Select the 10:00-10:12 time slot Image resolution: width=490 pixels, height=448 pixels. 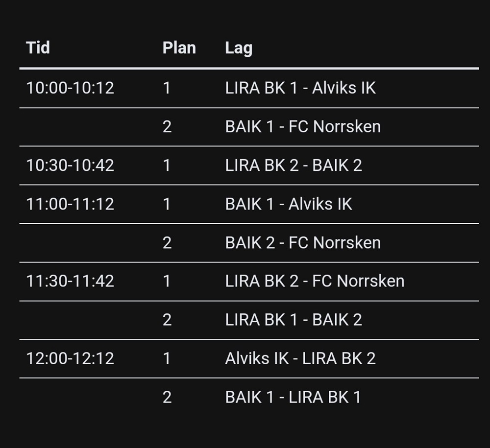tap(70, 88)
